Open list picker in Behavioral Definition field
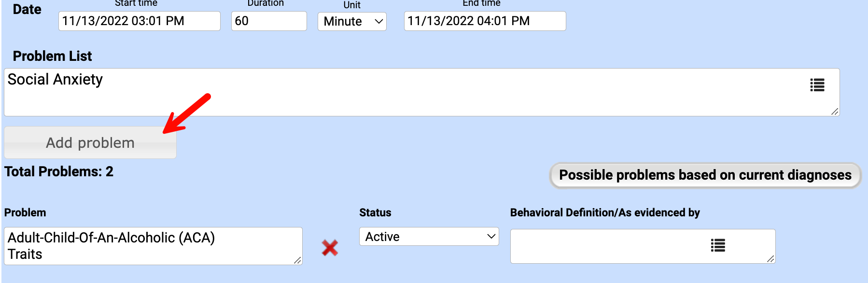This screenshot has width=868, height=283. (x=718, y=245)
